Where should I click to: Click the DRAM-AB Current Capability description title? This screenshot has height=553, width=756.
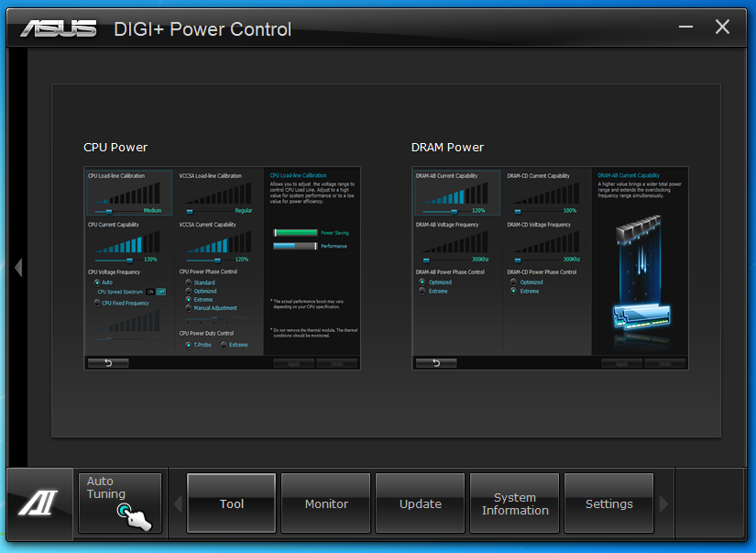click(629, 176)
